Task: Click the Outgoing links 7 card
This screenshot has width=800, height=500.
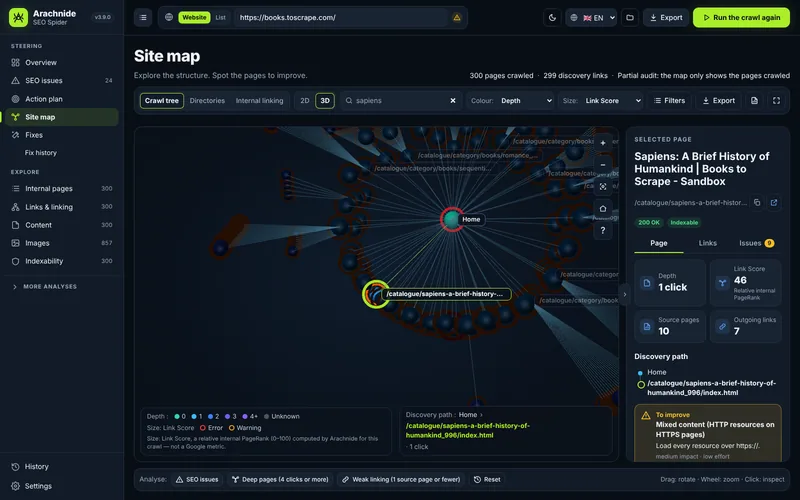Action: 745,326
